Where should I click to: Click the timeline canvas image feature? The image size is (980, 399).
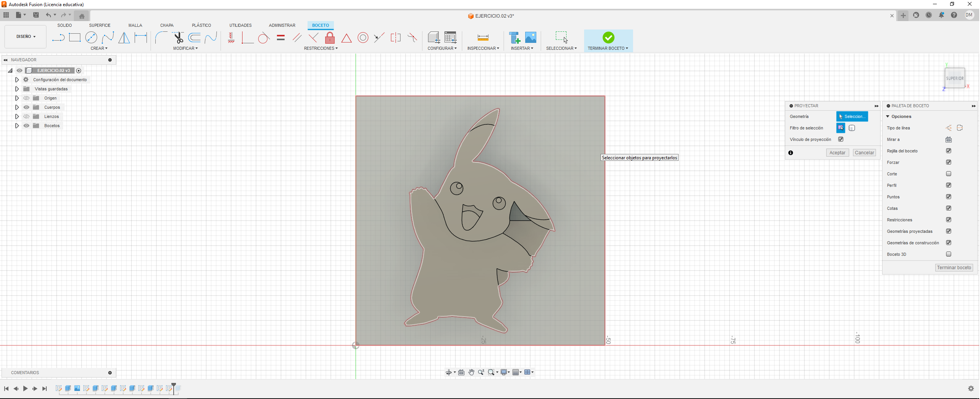pyautogui.click(x=77, y=388)
